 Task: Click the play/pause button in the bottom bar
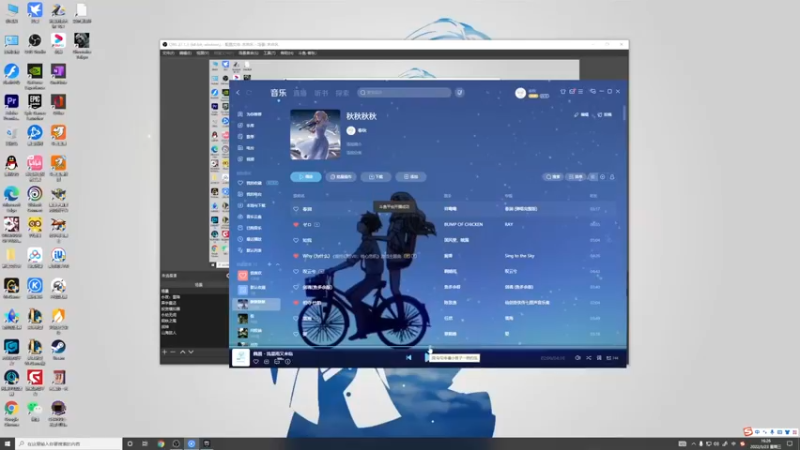428,358
